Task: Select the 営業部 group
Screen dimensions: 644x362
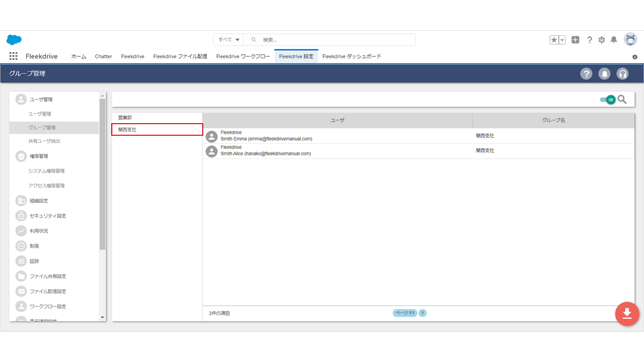Action: pyautogui.click(x=157, y=117)
